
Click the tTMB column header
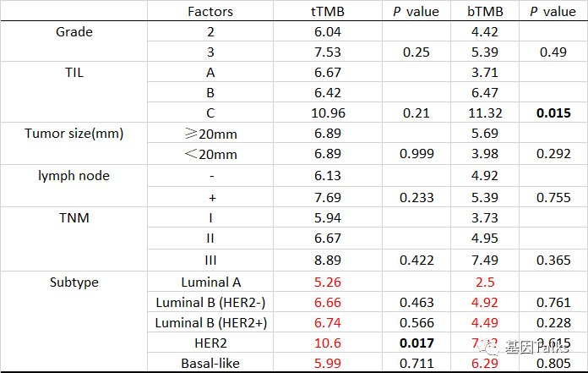click(327, 12)
